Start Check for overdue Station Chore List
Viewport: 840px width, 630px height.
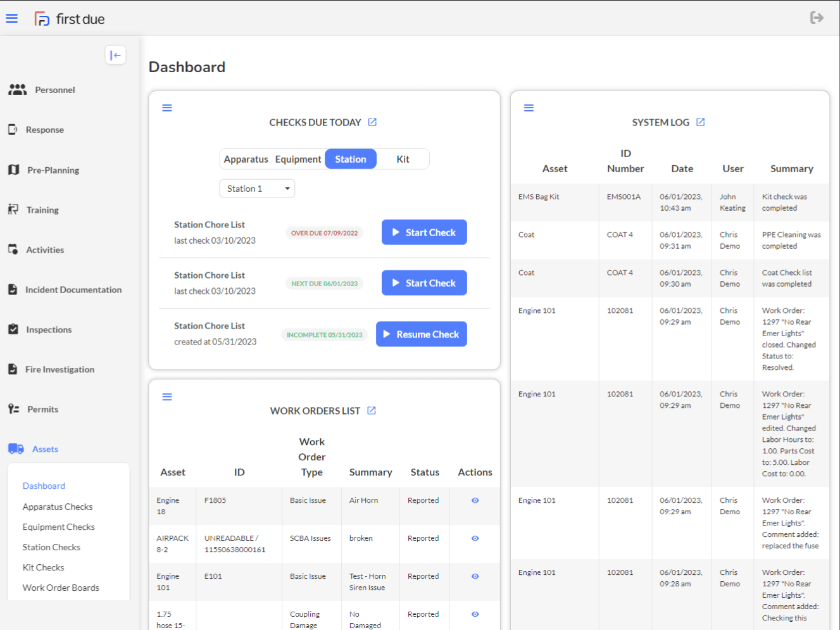pos(424,232)
